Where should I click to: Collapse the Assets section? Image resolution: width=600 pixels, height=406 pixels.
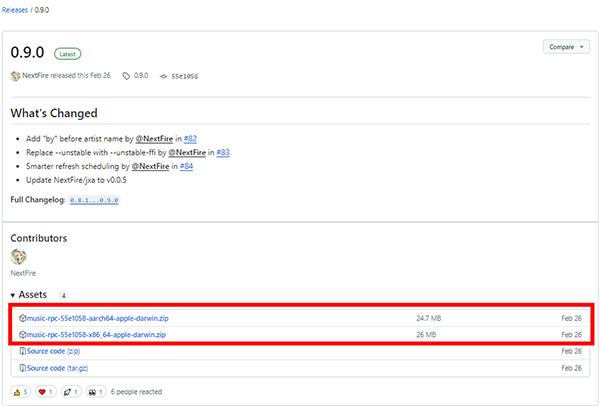[x=28, y=295]
